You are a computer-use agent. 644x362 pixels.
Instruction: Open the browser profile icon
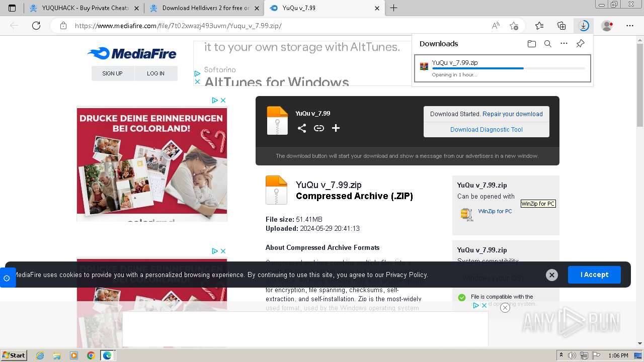(x=607, y=26)
